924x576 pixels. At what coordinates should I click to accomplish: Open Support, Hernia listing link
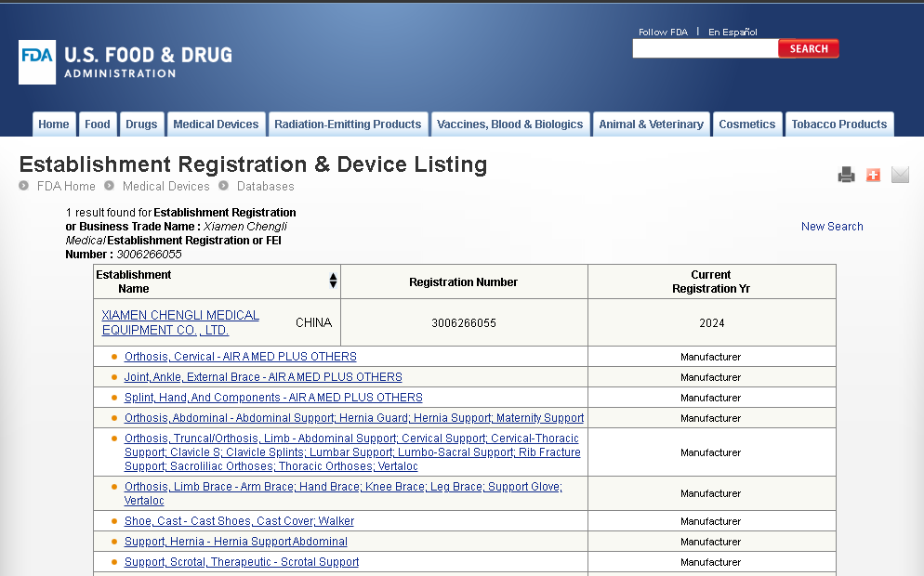pos(236,542)
